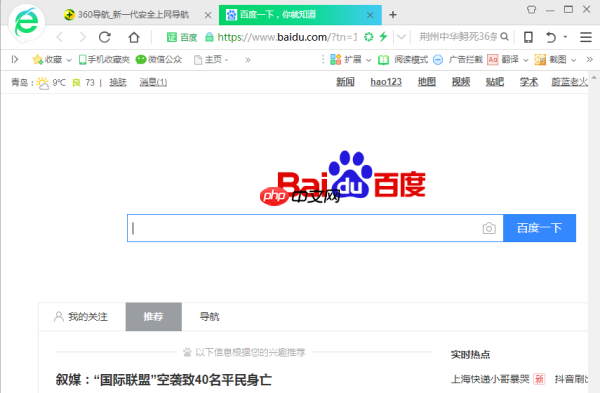The height and width of the screenshot is (393, 600).
Task: Expand the 截图 dropdown arrow
Action: (x=574, y=60)
